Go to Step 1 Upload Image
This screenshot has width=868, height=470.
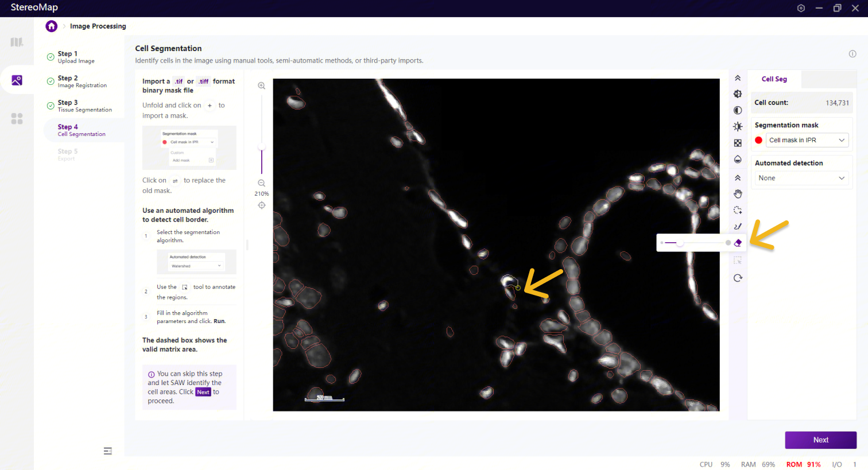(76, 57)
